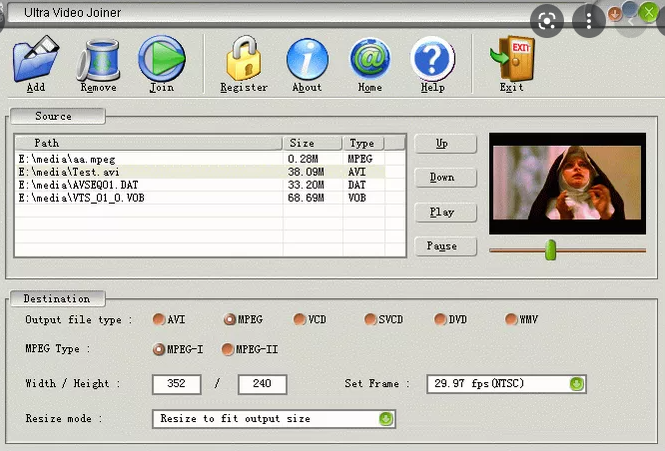This screenshot has width=665, height=451.
Task: Move selected file Down
Action: 445,178
